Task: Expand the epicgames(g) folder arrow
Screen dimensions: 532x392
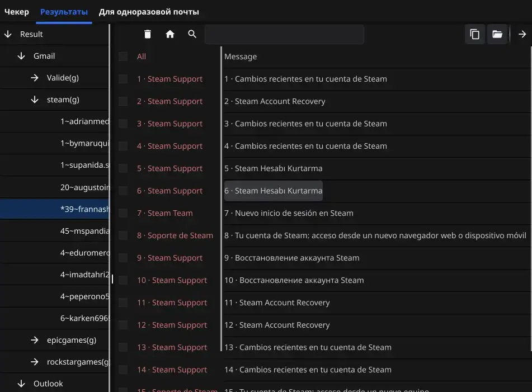Action: (35, 340)
